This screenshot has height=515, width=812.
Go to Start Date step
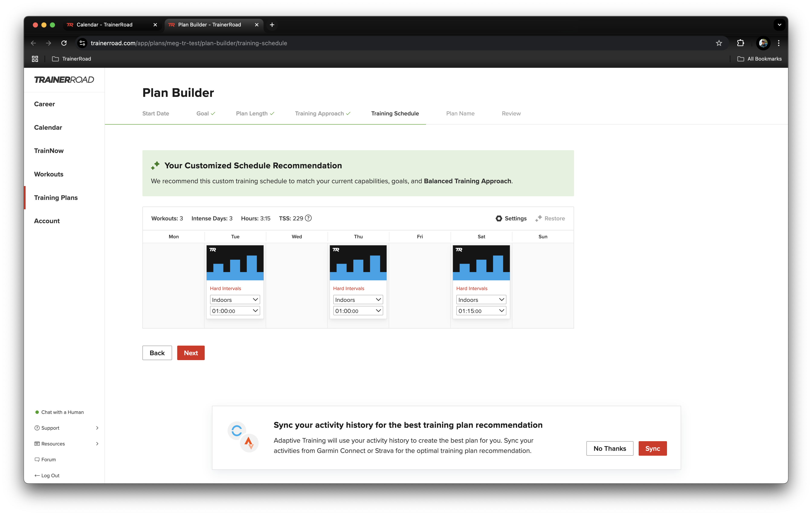tap(155, 113)
